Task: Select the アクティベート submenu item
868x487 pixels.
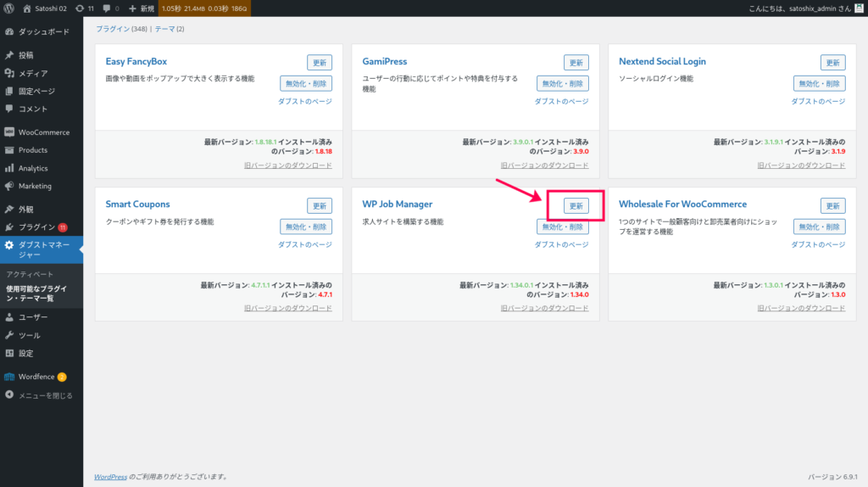Action: tap(30, 275)
